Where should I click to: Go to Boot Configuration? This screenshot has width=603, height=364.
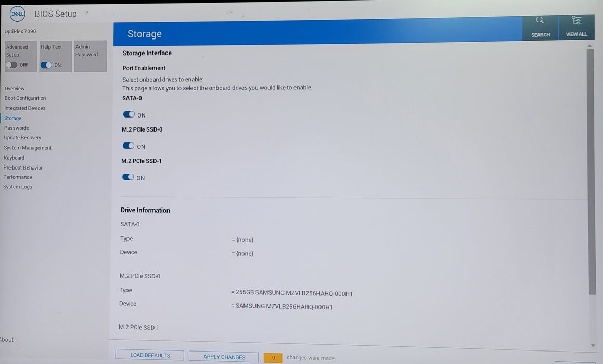pos(25,98)
